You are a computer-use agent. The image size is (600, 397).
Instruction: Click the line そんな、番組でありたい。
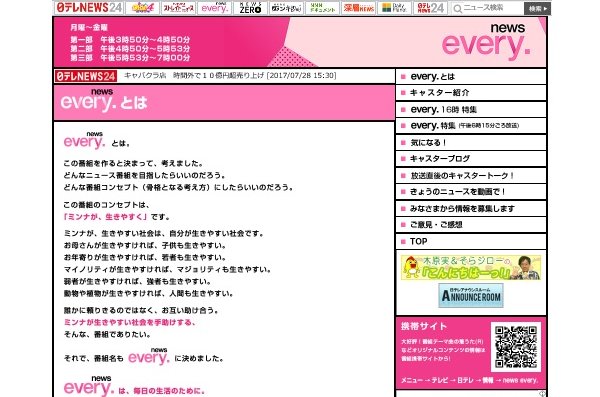(x=107, y=334)
